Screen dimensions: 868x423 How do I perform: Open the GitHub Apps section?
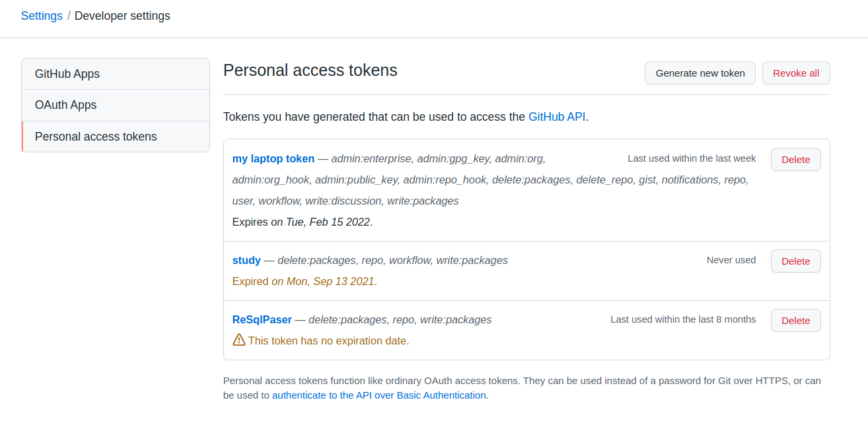[67, 74]
